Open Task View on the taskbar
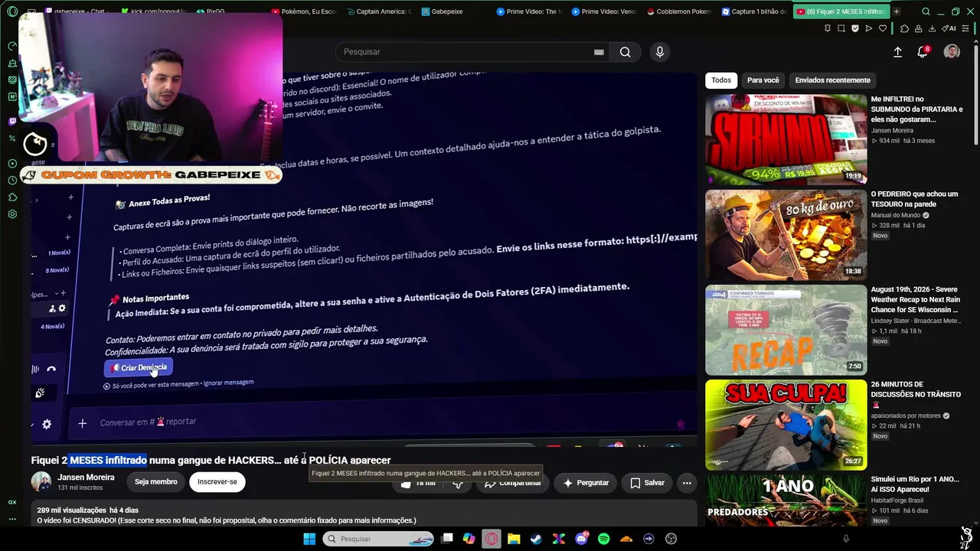Viewport: 980px width, 551px height. tap(447, 539)
